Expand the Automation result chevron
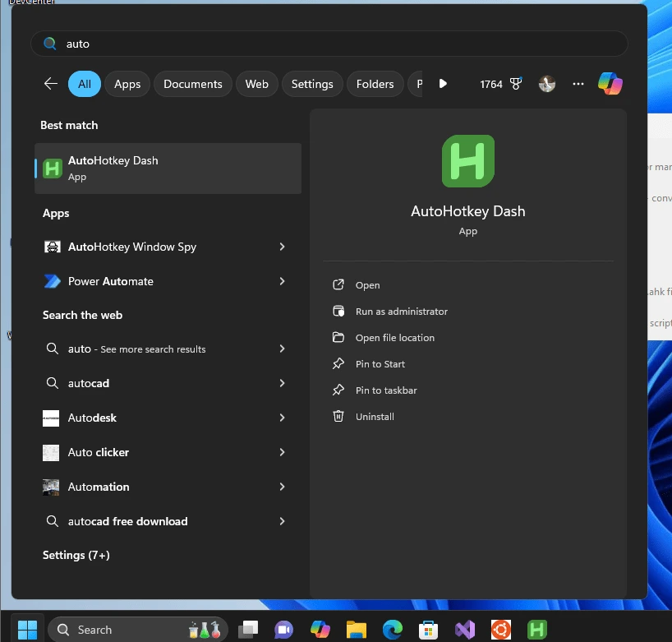The image size is (672, 642). click(282, 487)
